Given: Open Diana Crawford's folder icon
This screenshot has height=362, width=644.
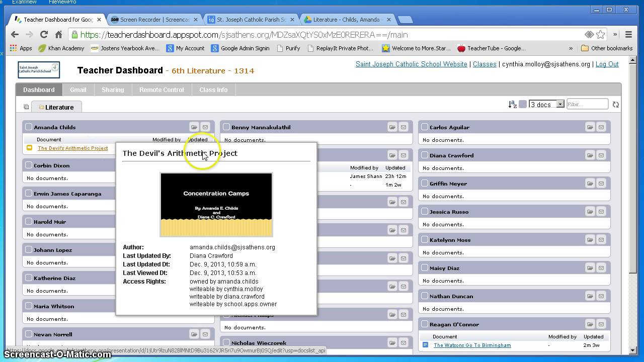Looking at the screenshot, I should 590,155.
